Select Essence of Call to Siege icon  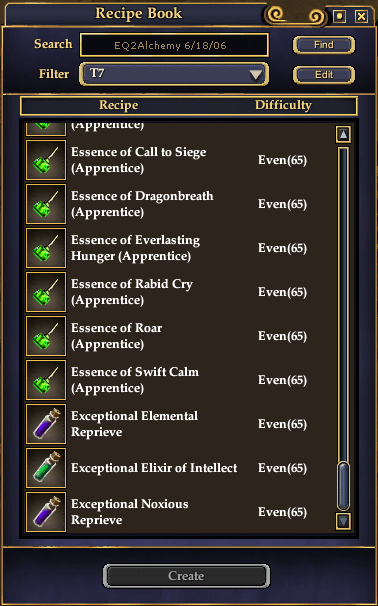[x=46, y=160]
